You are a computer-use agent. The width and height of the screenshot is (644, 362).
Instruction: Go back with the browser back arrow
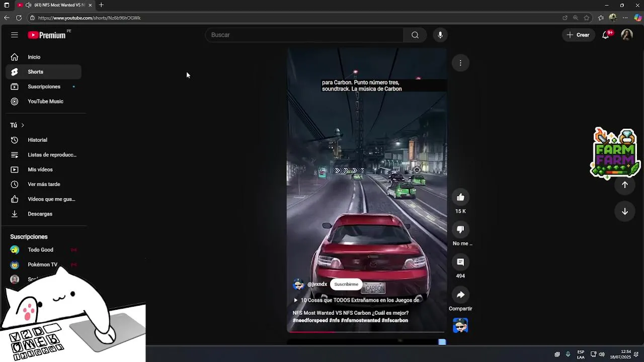pos(7,18)
